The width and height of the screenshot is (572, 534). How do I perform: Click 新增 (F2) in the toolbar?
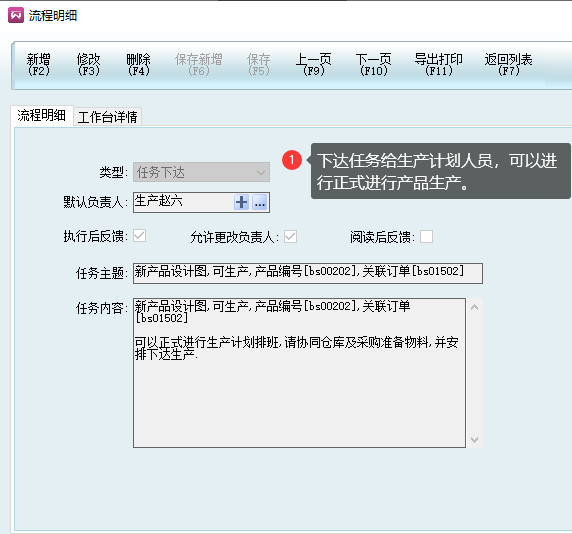pos(39,65)
